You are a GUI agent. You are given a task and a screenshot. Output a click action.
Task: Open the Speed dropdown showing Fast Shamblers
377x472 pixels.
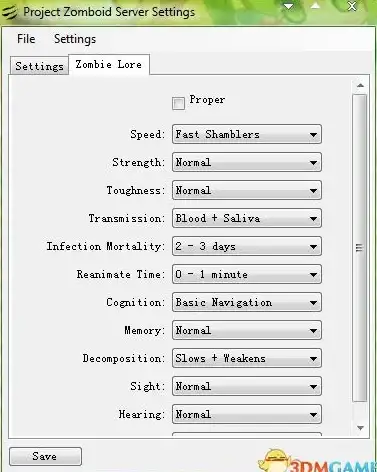pyautogui.click(x=247, y=134)
